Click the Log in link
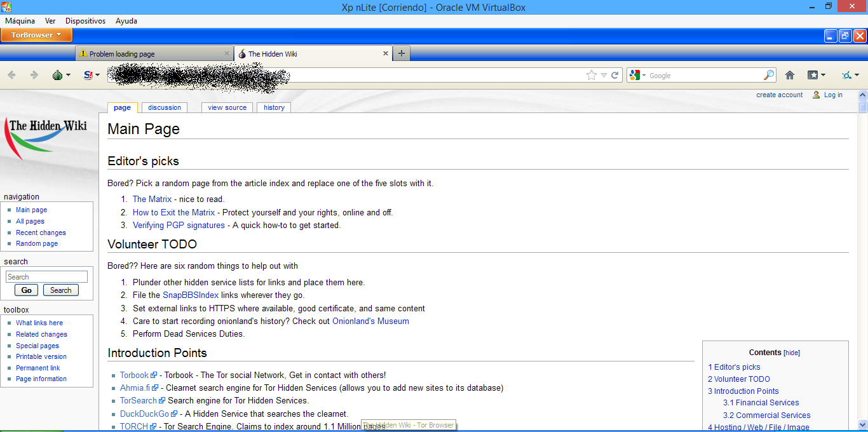868x432 pixels. click(833, 95)
